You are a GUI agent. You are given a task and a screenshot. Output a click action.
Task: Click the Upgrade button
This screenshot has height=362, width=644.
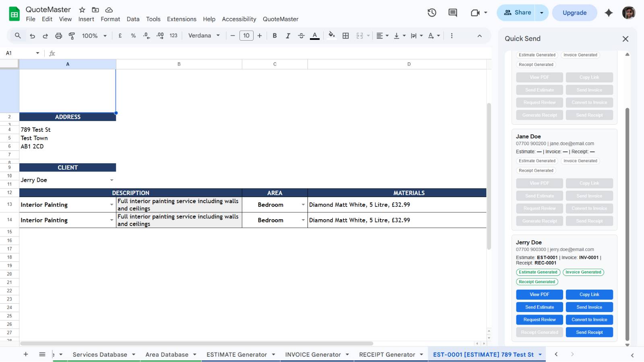[x=574, y=13]
